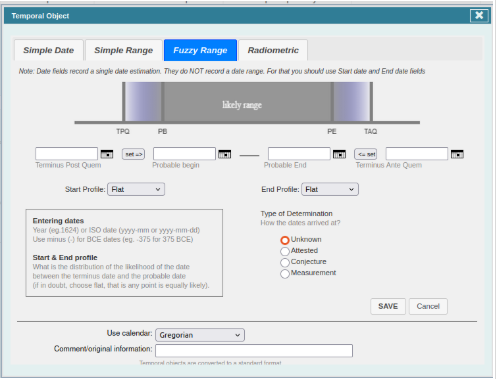The width and height of the screenshot is (496, 379).
Task: Open the Start Profile dropdown
Action: 136,189
